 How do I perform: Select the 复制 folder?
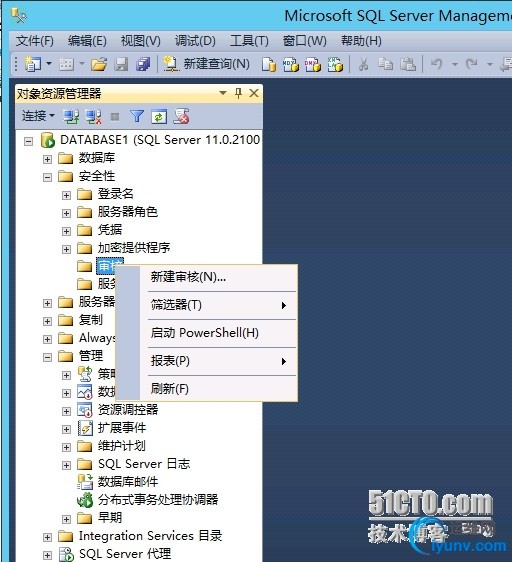point(91,319)
